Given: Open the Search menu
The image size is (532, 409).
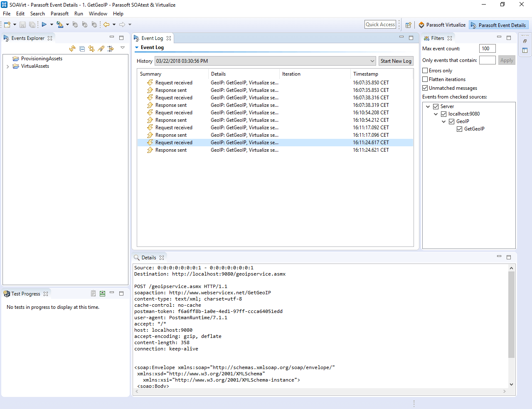Looking at the screenshot, I should (x=37, y=14).
